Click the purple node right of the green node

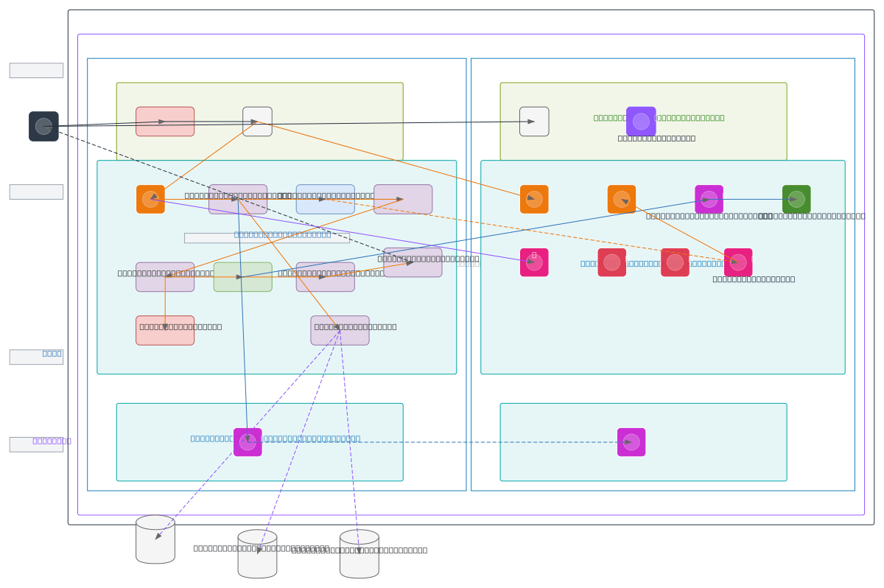click(x=326, y=277)
